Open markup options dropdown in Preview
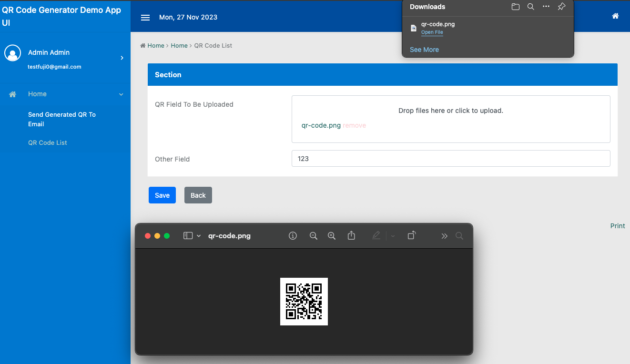Viewport: 630px width, 364px height. (393, 236)
